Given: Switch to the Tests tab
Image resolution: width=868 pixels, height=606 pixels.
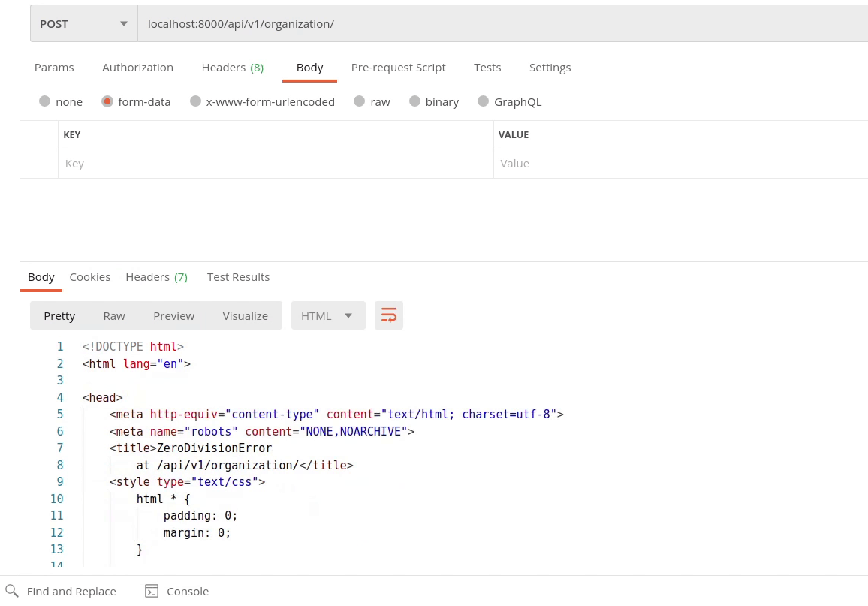Looking at the screenshot, I should click(x=487, y=68).
